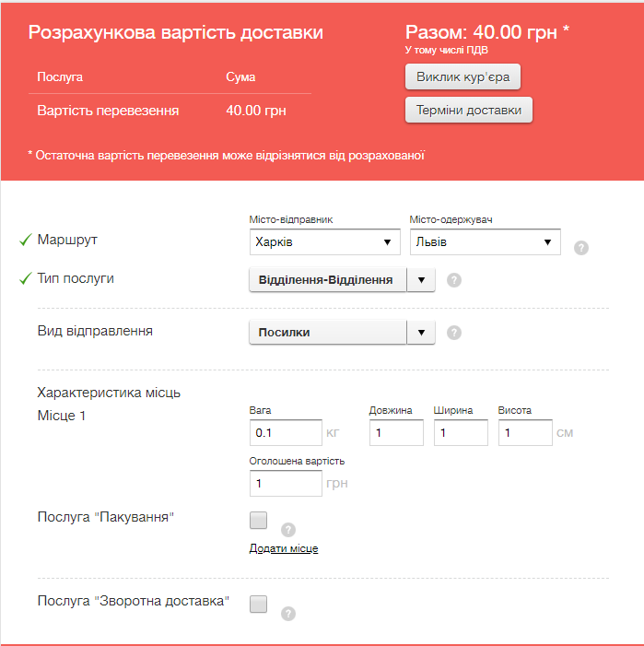Screen dimensions: 644x646
Task: Expand the Посилки dropdown arrow
Action: [x=421, y=333]
